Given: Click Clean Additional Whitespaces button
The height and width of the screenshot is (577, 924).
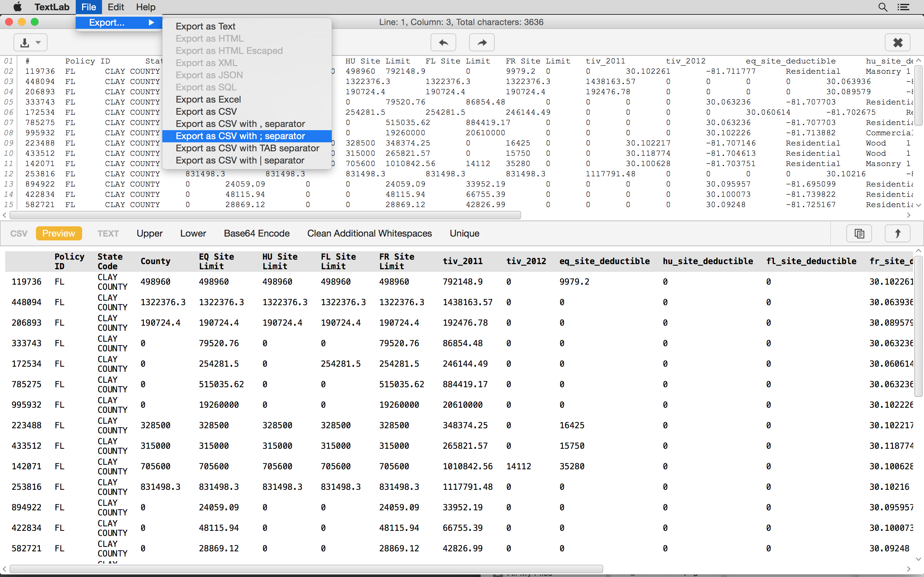Looking at the screenshot, I should coord(369,233).
